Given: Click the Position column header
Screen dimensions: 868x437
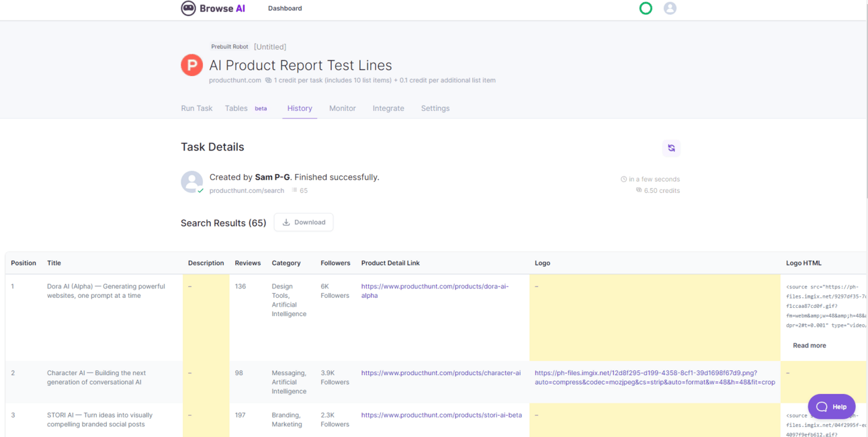Looking at the screenshot, I should 24,263.
